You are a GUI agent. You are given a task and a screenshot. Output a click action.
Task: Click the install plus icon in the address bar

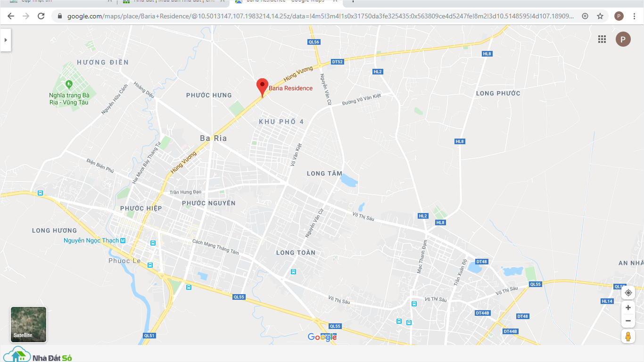click(x=585, y=16)
